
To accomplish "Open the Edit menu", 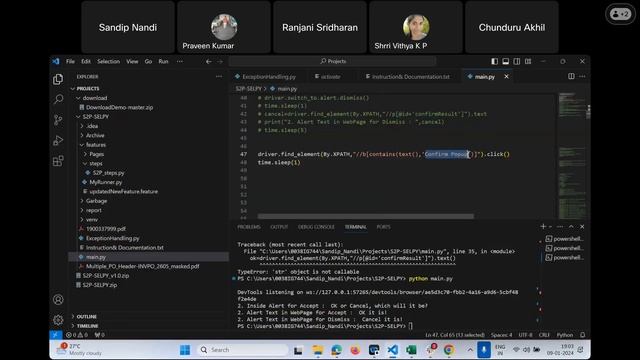I will point(86,62).
